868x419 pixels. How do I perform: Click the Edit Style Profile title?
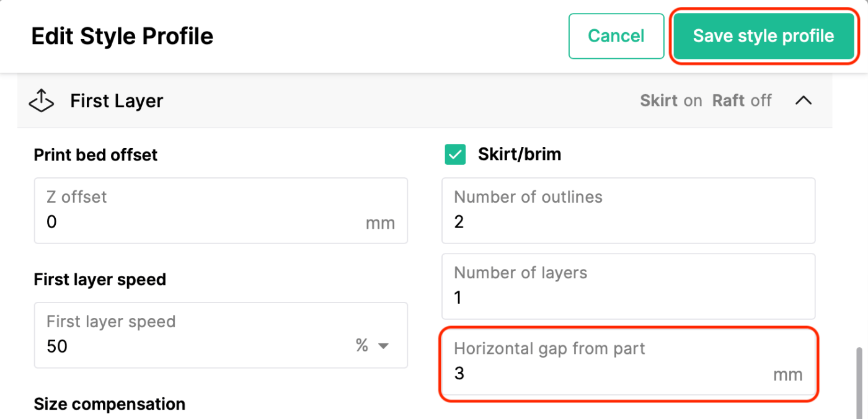122,36
